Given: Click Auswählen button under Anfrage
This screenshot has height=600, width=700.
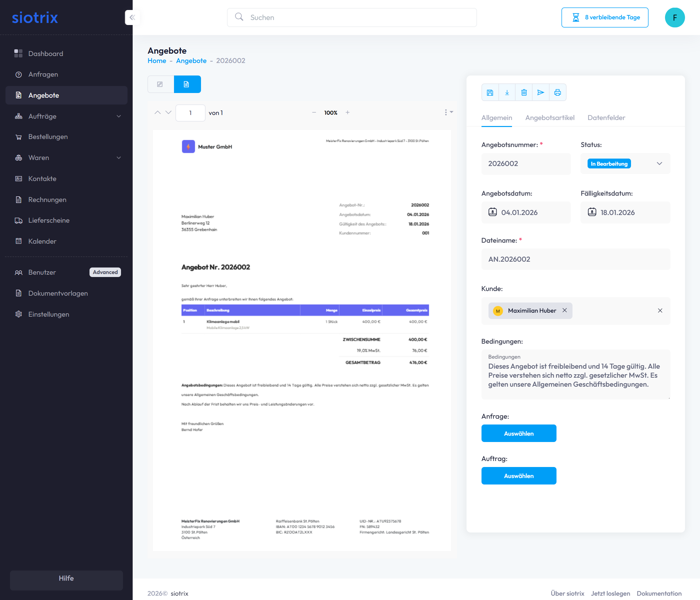Looking at the screenshot, I should pyautogui.click(x=518, y=433).
